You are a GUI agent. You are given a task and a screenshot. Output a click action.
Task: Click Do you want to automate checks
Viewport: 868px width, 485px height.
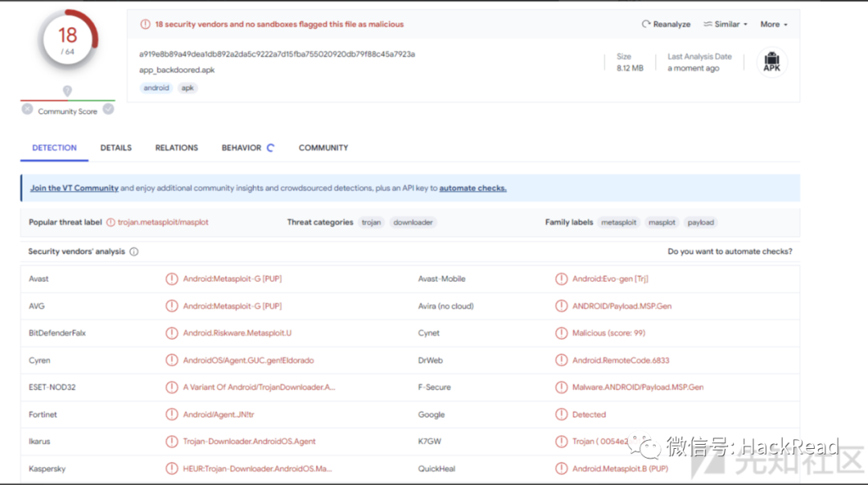tap(730, 251)
